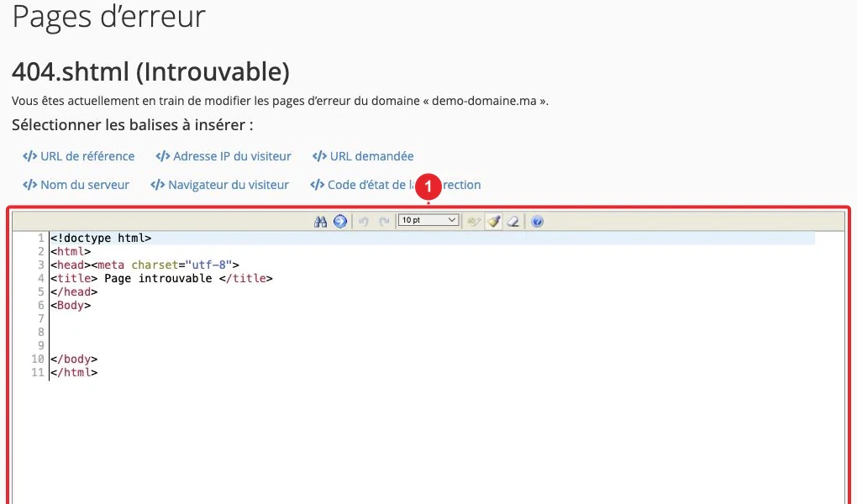Insert the 'Navigateur du visiteur' tag
This screenshot has width=857, height=504.
(x=220, y=185)
